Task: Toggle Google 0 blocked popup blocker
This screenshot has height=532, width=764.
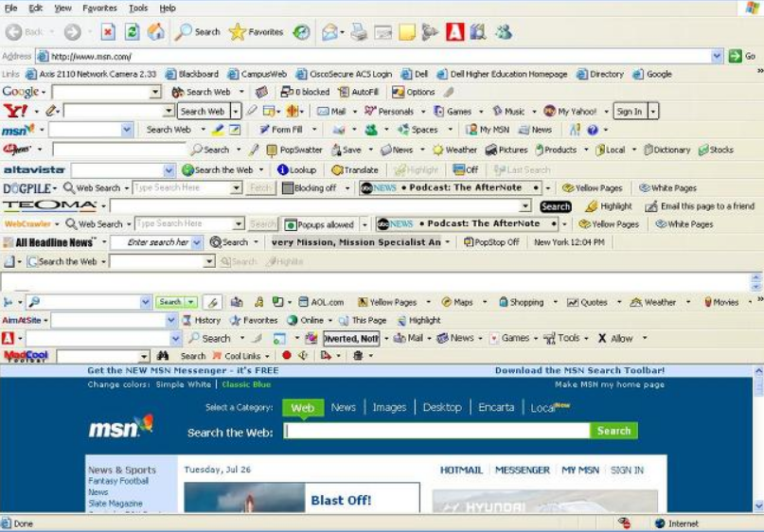Action: (x=306, y=92)
